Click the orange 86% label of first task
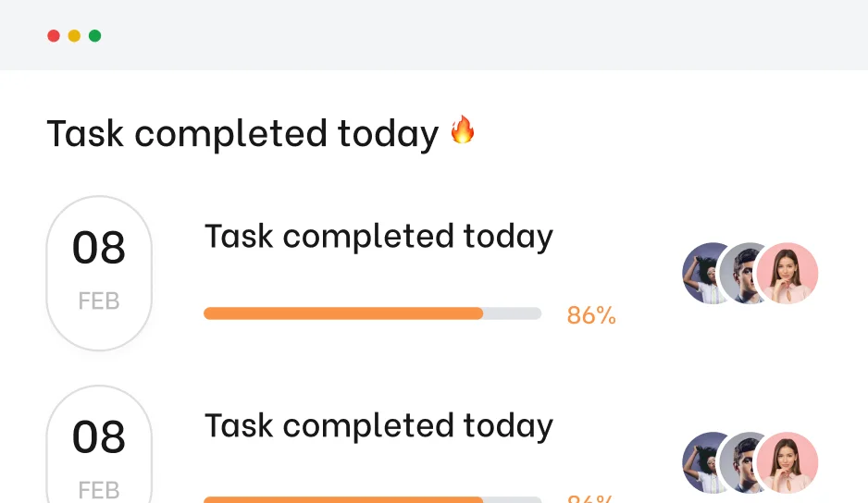This screenshot has height=503, width=868. [591, 315]
